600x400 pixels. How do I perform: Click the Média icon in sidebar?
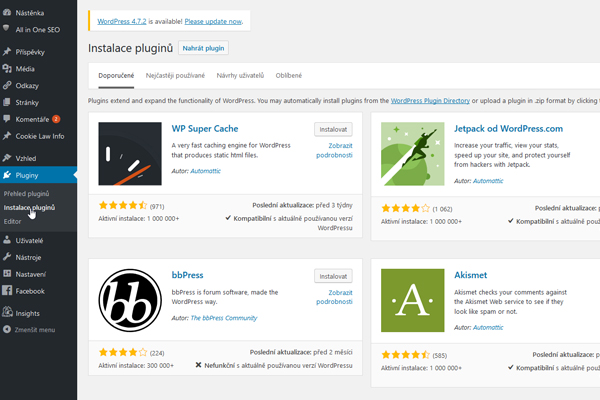tap(7, 69)
